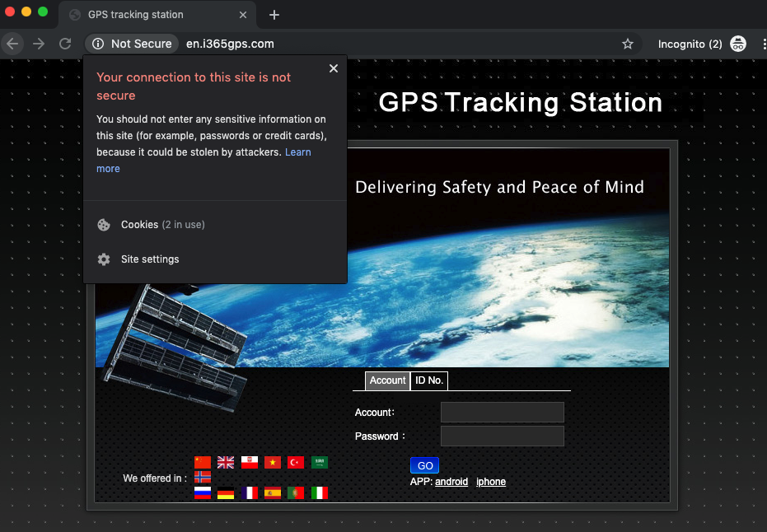767x532 pixels.
Task: Select the Account login tab
Action: pos(387,380)
